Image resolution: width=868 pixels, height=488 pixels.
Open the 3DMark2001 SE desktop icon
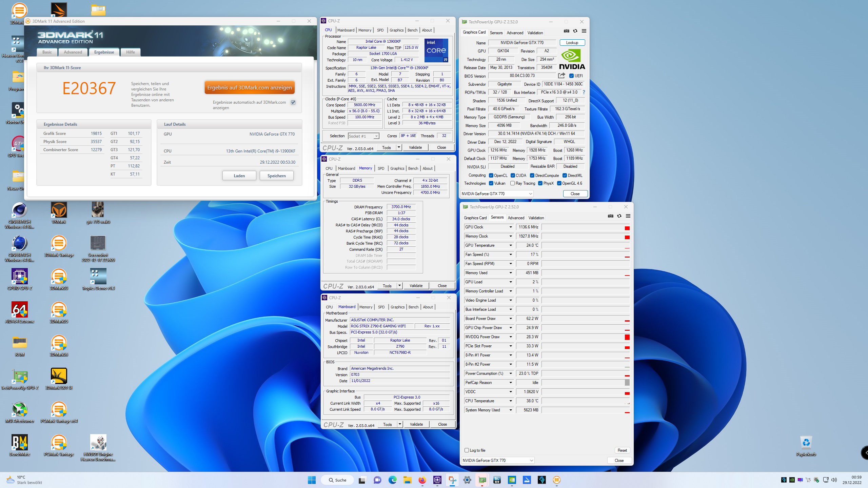tap(59, 379)
